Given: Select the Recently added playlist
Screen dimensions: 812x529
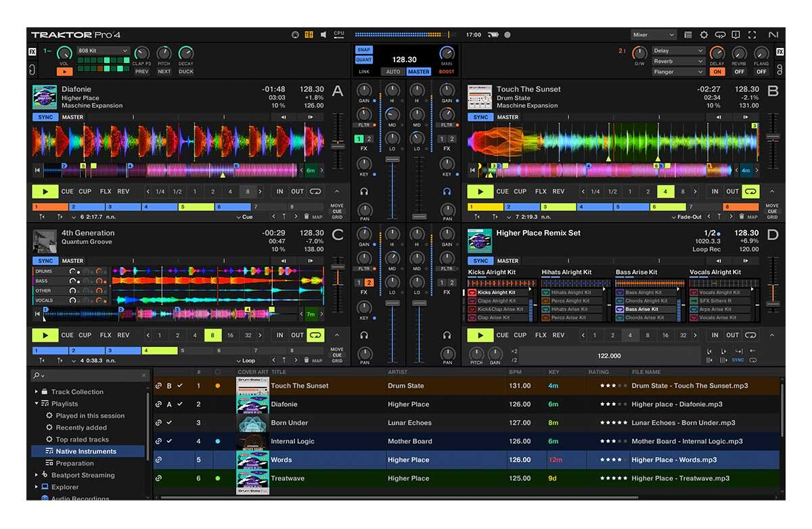Looking at the screenshot, I should click(x=81, y=428).
